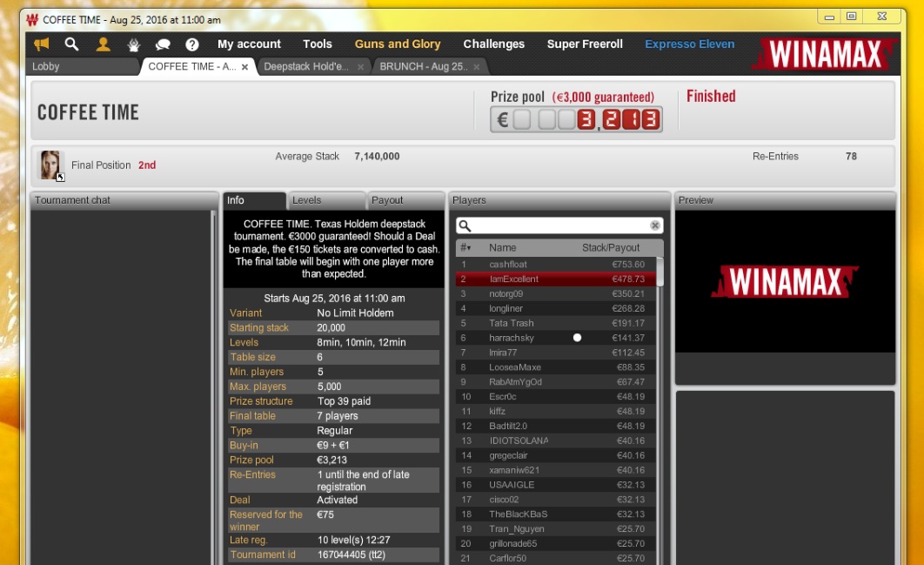Click the player search input field

tap(559, 225)
